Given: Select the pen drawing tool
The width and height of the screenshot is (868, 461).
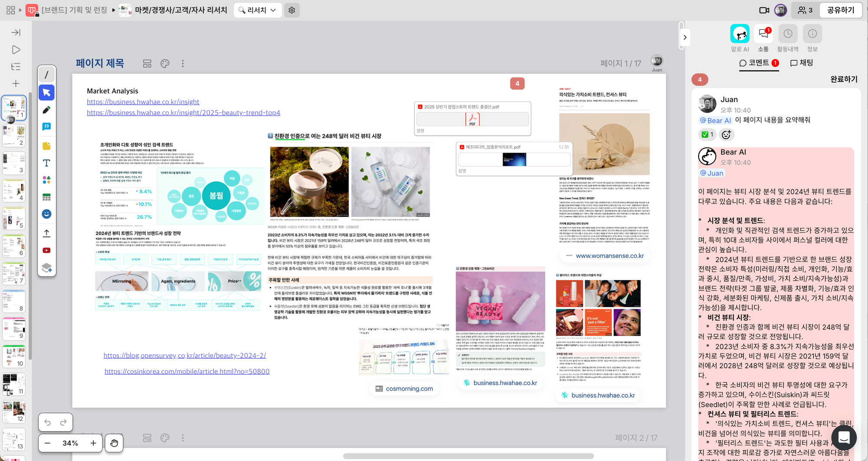Looking at the screenshot, I should 46,110.
